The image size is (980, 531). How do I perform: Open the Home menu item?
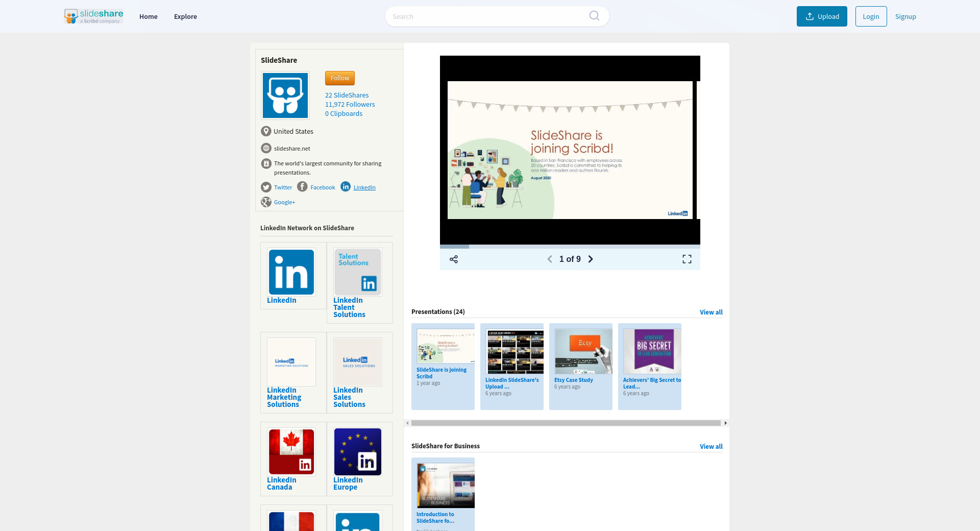click(149, 16)
